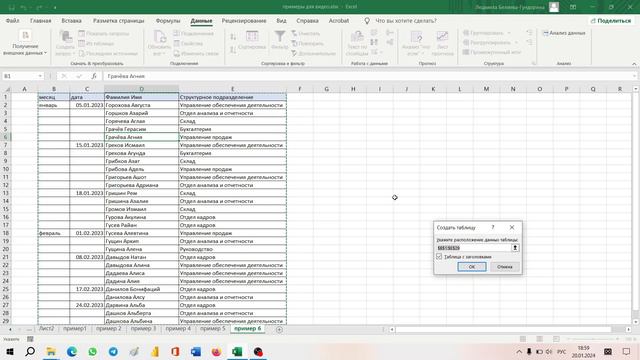Open the Acrobat ribbon tab
This screenshot has height=360, width=640.
tap(339, 20)
